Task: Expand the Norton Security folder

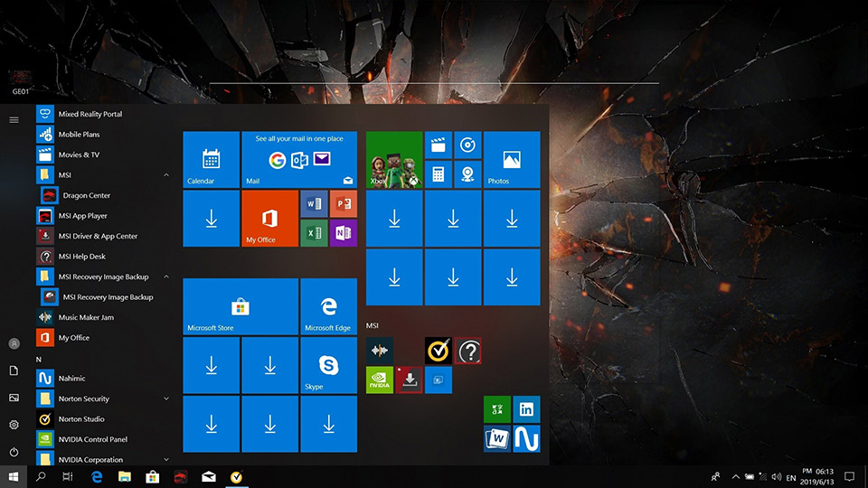Action: [x=166, y=399]
